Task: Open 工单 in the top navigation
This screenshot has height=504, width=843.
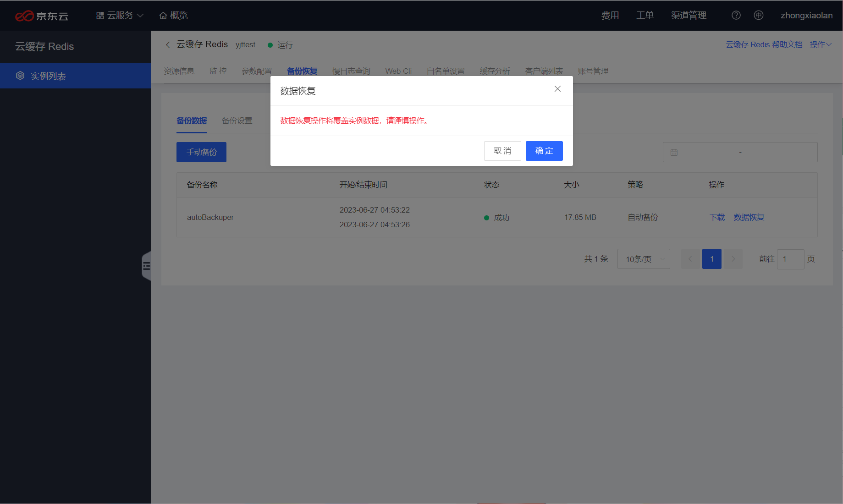Action: (x=645, y=16)
